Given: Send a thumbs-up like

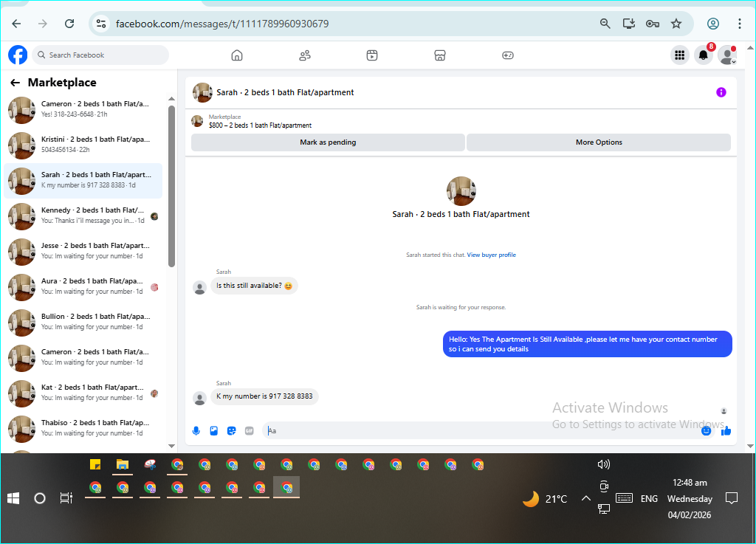Looking at the screenshot, I should pos(726,431).
